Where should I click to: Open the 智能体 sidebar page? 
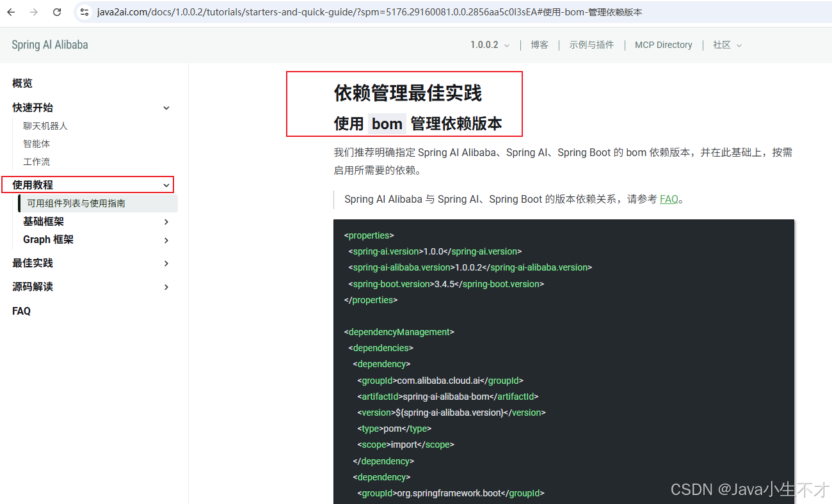click(x=36, y=144)
